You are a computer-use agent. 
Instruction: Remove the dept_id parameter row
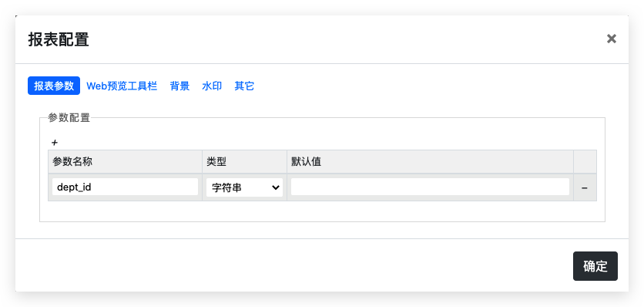pyautogui.click(x=585, y=187)
